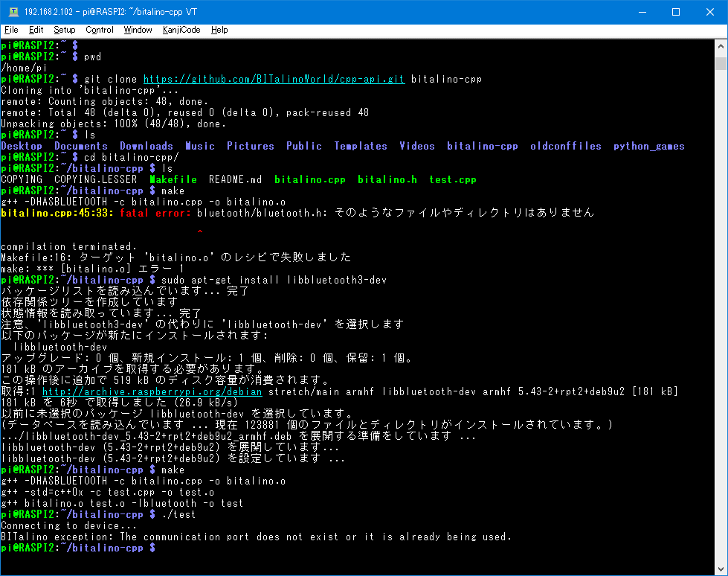Click 'README.md' in file listing

click(x=236, y=179)
